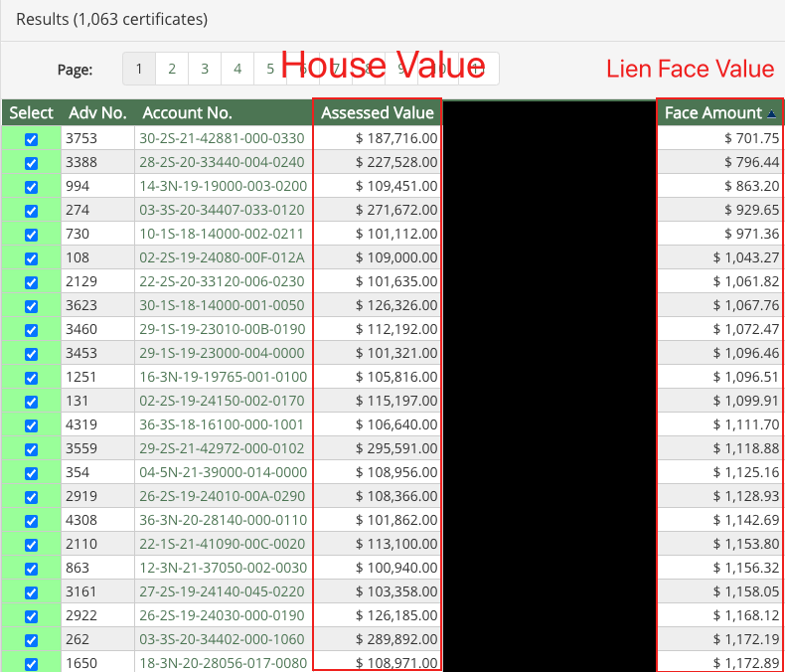This screenshot has height=672, width=785.
Task: Open account 03-3S-20-34402-000-1060
Action: [222, 639]
